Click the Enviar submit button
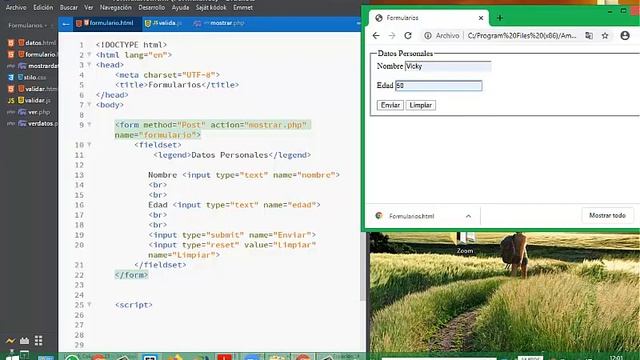Viewport: 640px width, 360px height. coord(390,105)
